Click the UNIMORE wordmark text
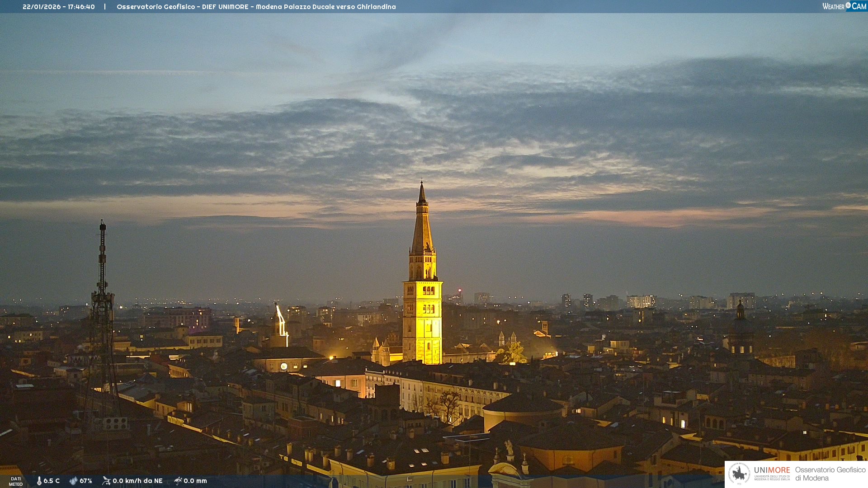This screenshot has width=868, height=488. click(x=772, y=470)
